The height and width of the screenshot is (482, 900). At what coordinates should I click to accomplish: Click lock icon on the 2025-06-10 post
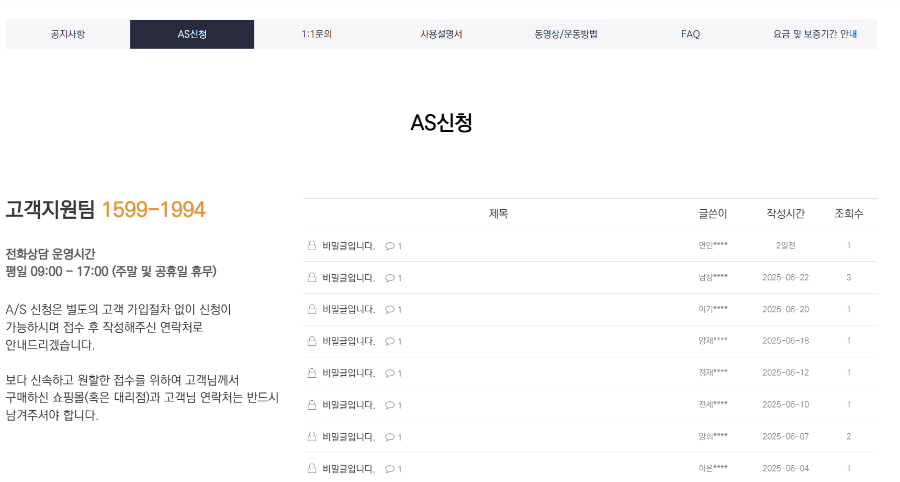coord(312,405)
